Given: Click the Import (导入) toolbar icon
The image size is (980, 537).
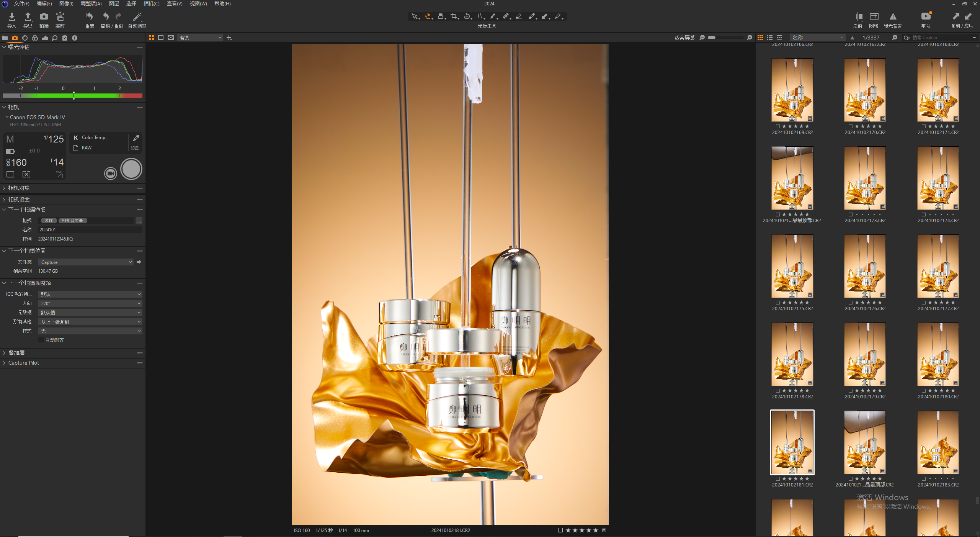Looking at the screenshot, I should pos(11,16).
